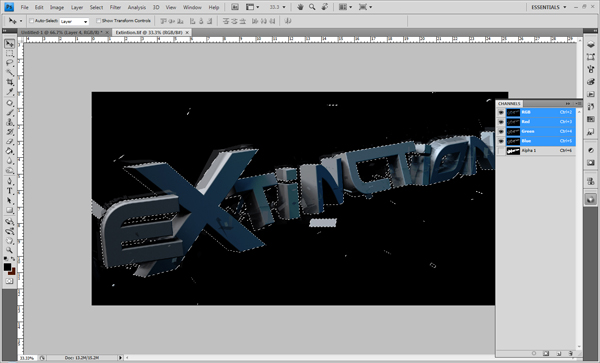Open the Channels panel options menu
Image resolution: width=600 pixels, height=363 pixels.
[x=578, y=103]
